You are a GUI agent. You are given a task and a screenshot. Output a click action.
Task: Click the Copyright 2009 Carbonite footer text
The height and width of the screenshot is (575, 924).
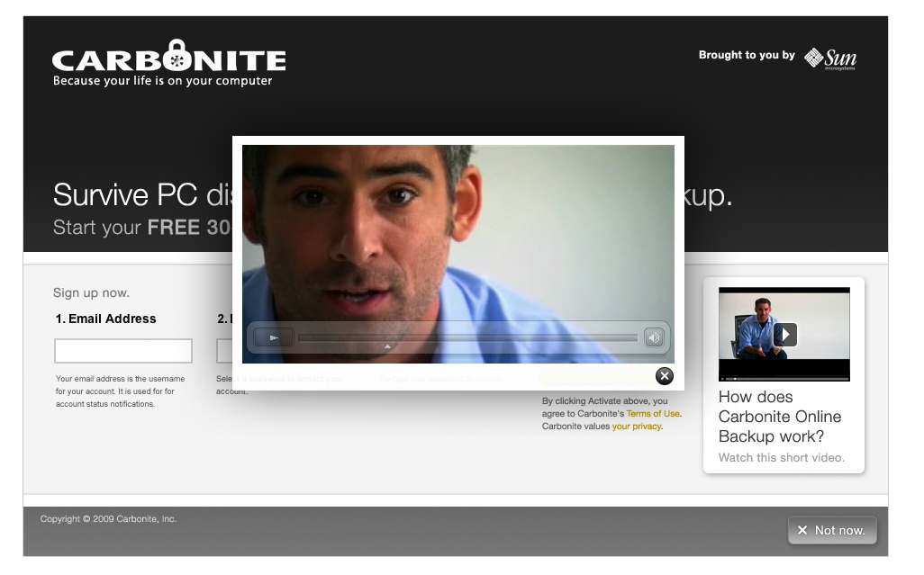[108, 519]
